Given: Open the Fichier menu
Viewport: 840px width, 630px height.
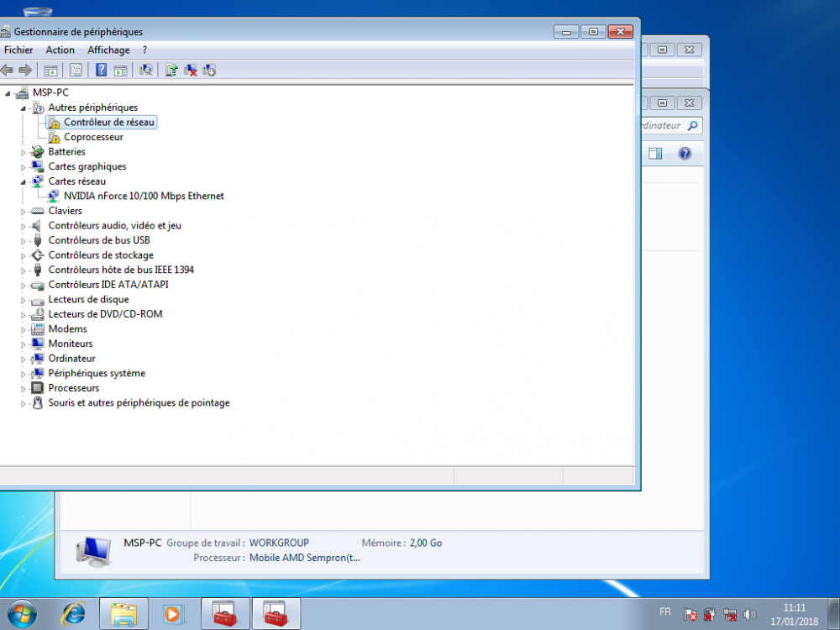Looking at the screenshot, I should click(x=18, y=50).
